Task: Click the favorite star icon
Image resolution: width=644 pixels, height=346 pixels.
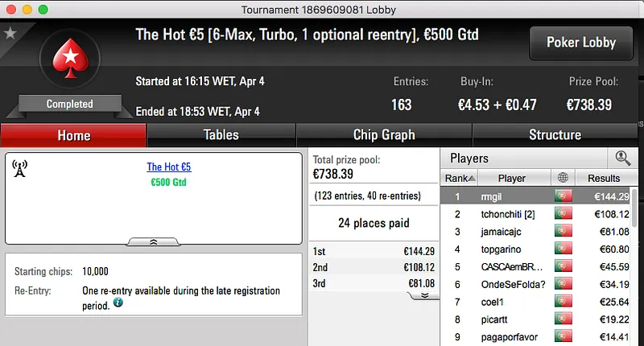Action: 10,34
